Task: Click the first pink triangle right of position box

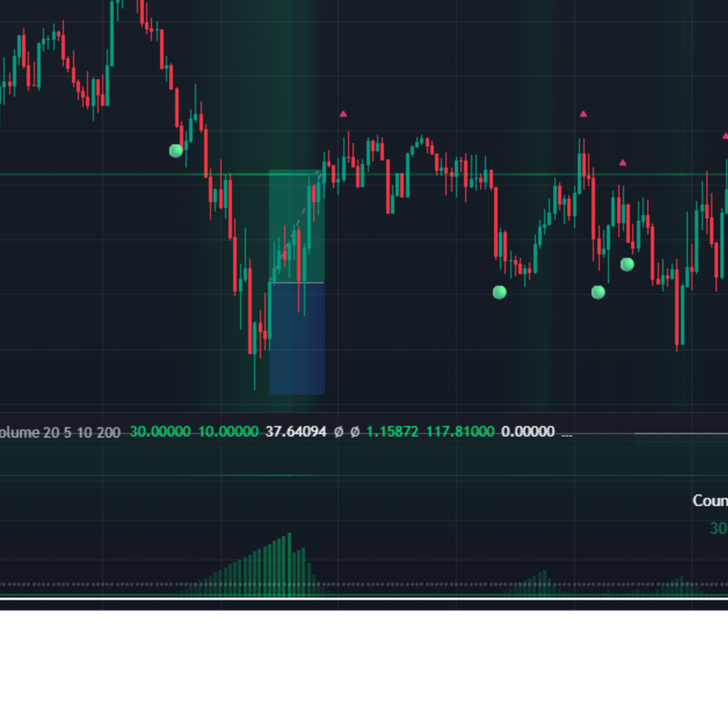Action: [x=343, y=114]
